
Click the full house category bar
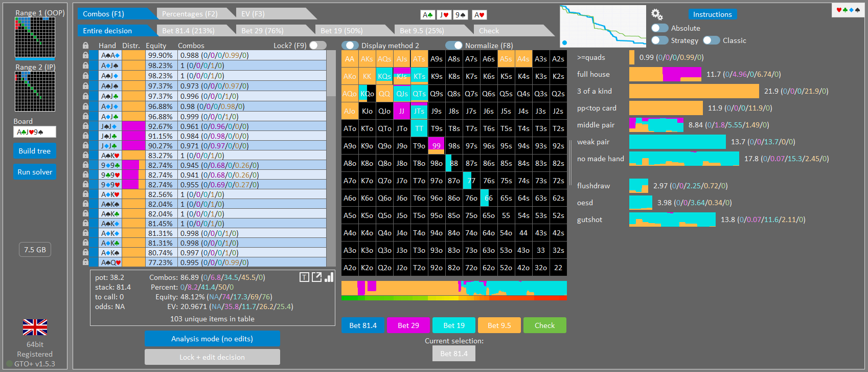tap(665, 75)
